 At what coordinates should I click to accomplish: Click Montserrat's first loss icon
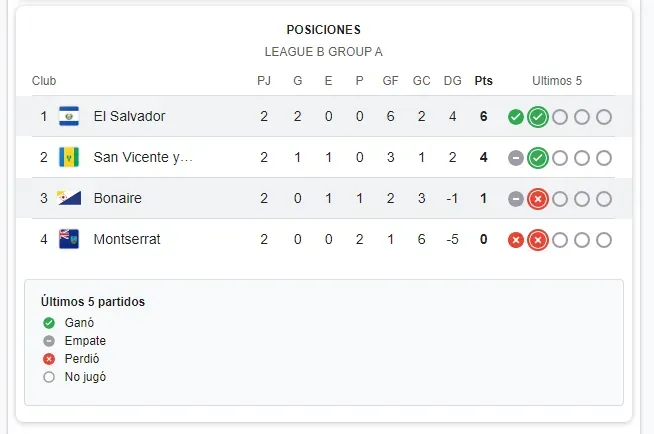(516, 240)
